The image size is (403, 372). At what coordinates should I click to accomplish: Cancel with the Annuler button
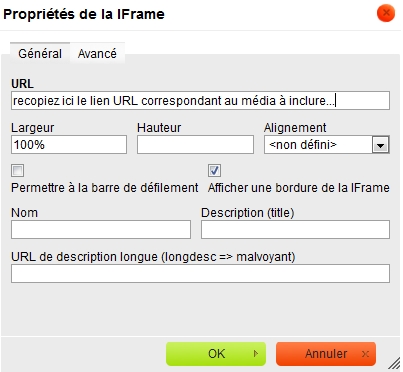tap(326, 354)
